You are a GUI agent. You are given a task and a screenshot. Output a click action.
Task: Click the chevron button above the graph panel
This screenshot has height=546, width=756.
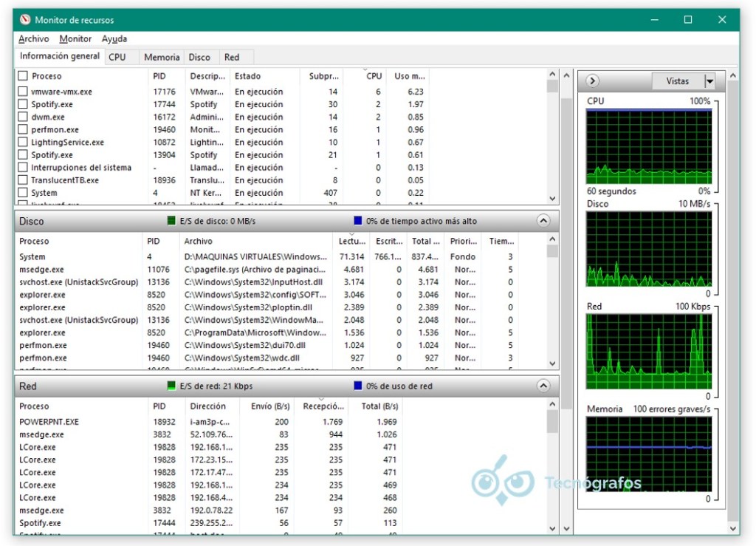(x=591, y=80)
